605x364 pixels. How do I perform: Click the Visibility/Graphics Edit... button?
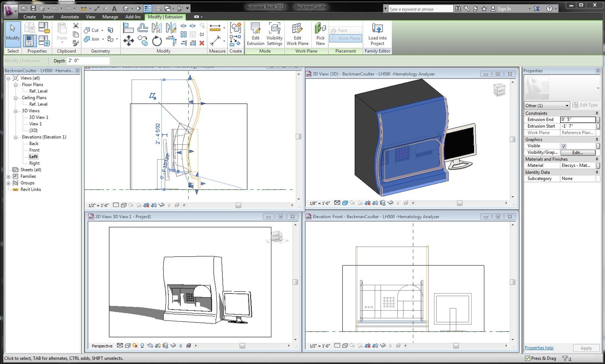click(x=578, y=153)
